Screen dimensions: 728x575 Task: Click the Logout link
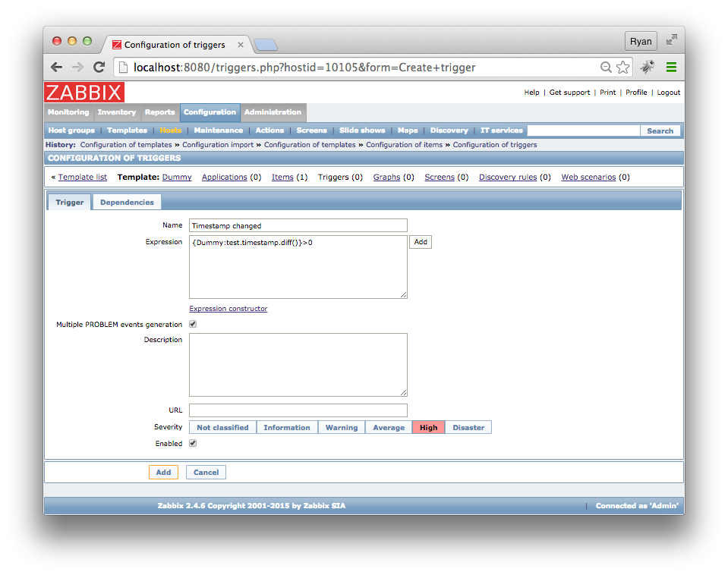pos(669,93)
